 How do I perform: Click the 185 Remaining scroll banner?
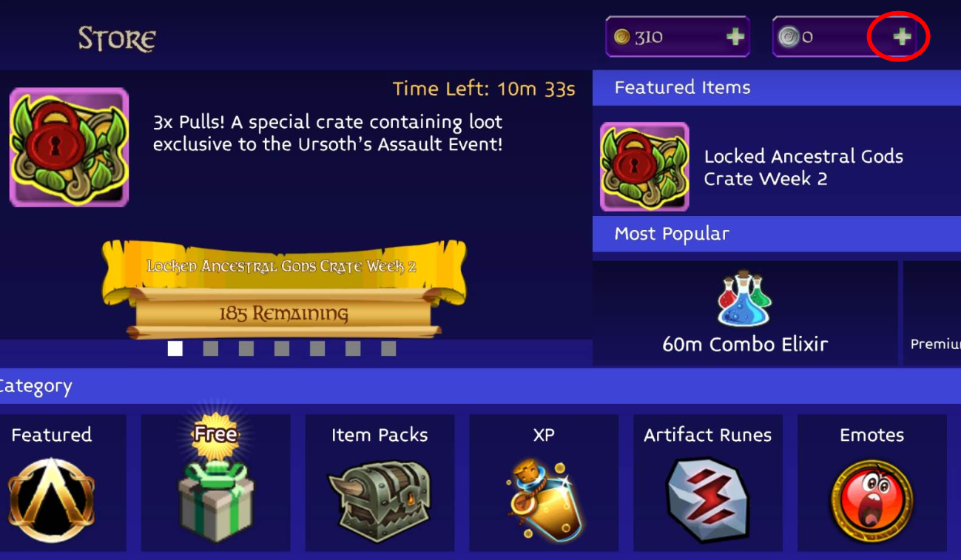pos(284,314)
